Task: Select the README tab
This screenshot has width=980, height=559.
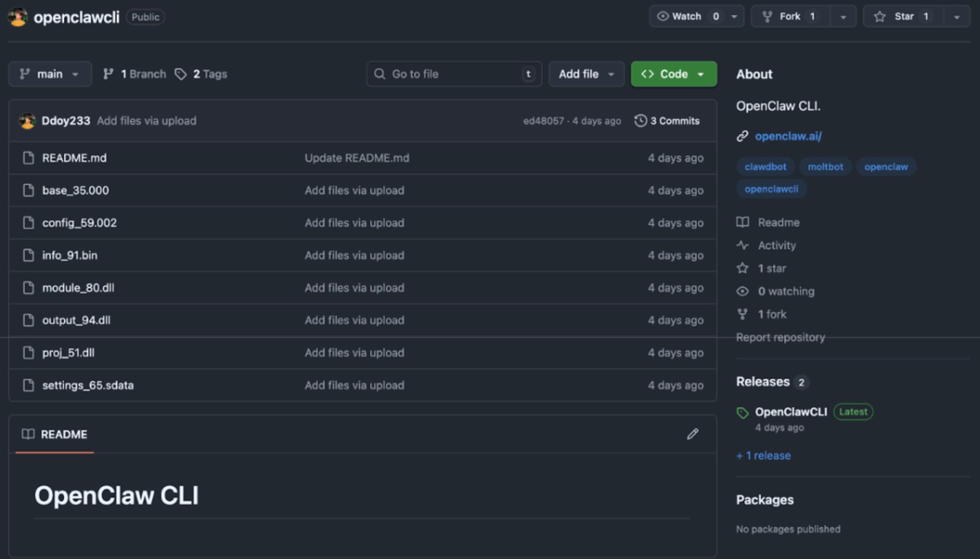Action: click(x=54, y=434)
